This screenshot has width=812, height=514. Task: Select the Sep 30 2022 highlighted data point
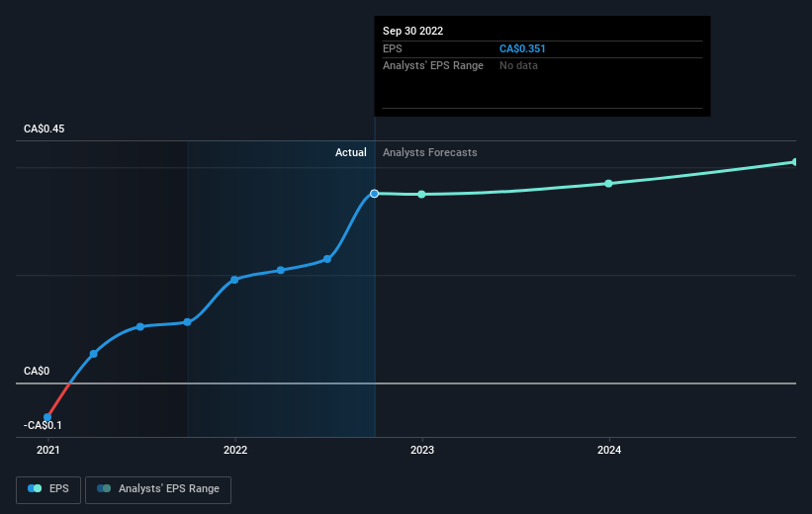coord(375,194)
